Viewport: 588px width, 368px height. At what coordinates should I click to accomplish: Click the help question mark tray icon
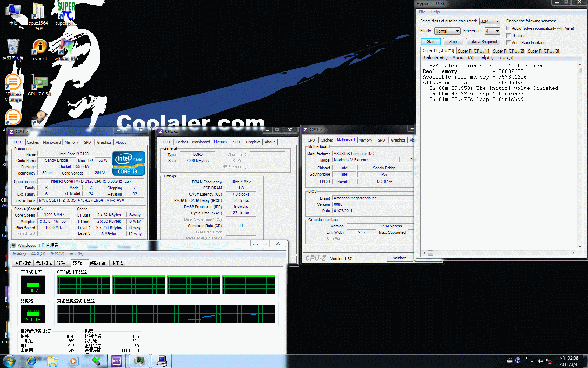click(518, 360)
